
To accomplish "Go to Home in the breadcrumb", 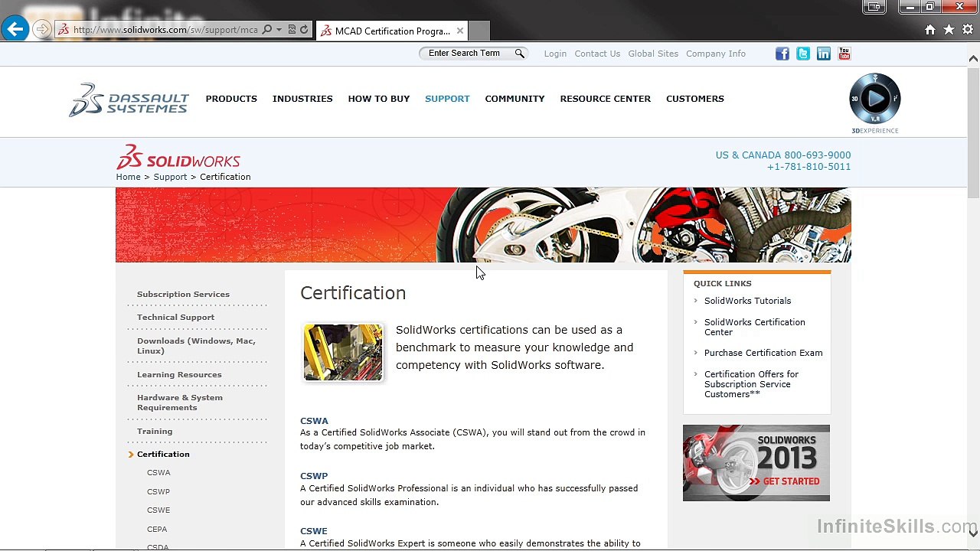I will pos(128,177).
